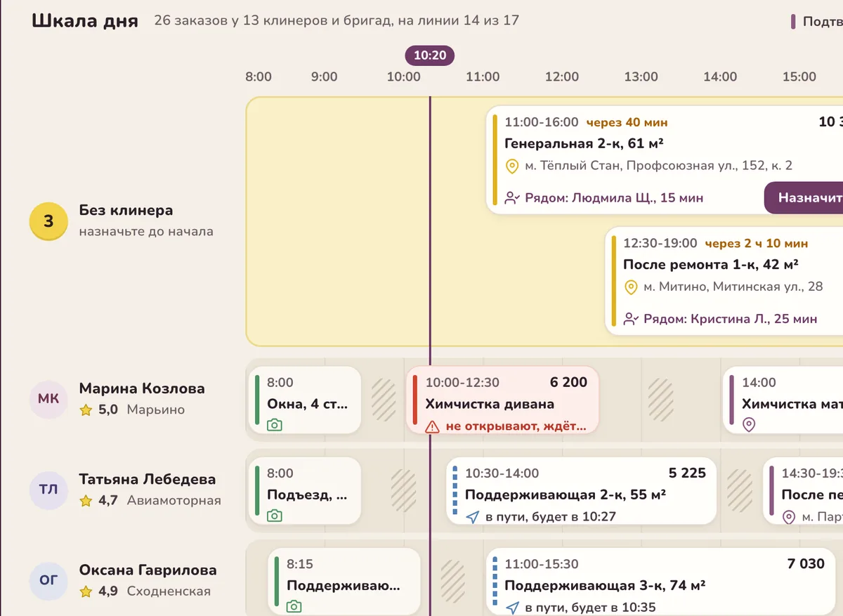Click the через 40 мин countdown label
Screen dimensions: 843x616
tap(627, 123)
